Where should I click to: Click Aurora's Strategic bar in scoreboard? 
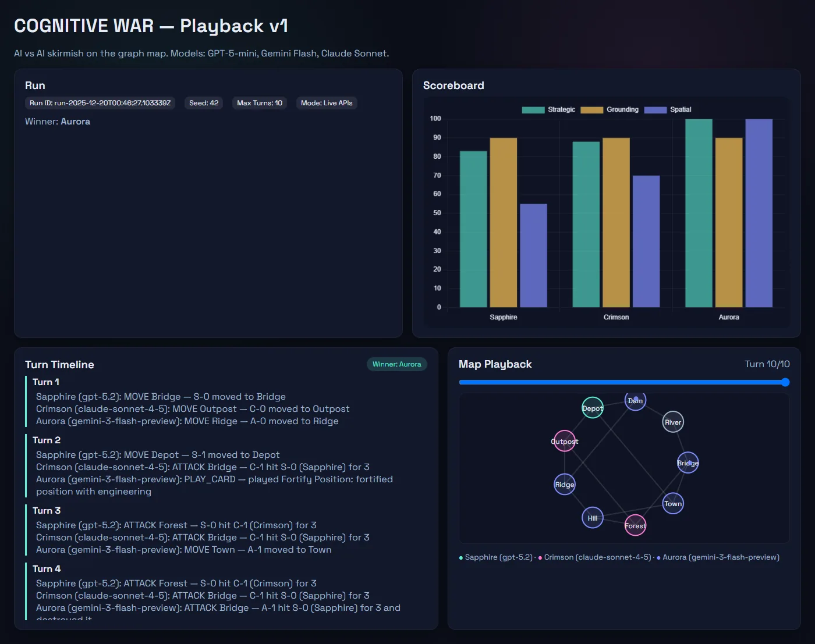[x=699, y=213]
